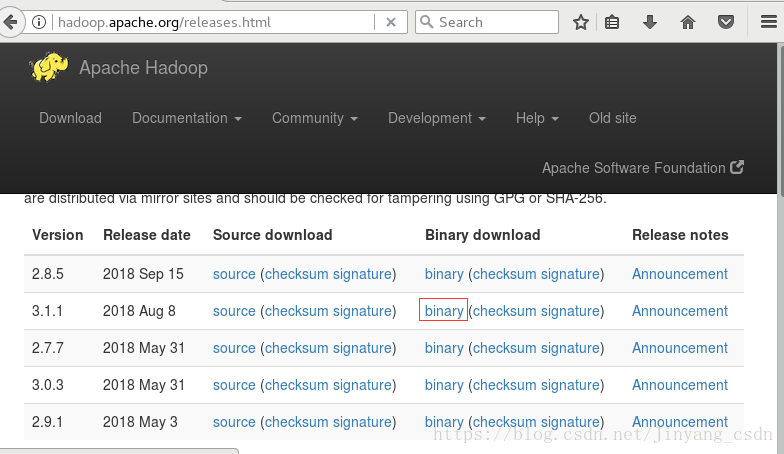Select the version cell 2.7.7
784x454 pixels.
[48, 348]
